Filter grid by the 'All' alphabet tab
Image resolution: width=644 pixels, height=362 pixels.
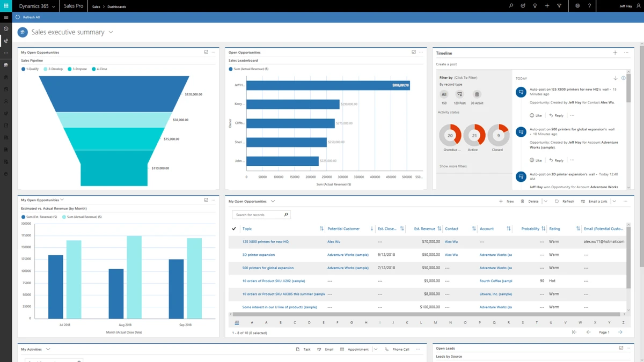click(237, 322)
